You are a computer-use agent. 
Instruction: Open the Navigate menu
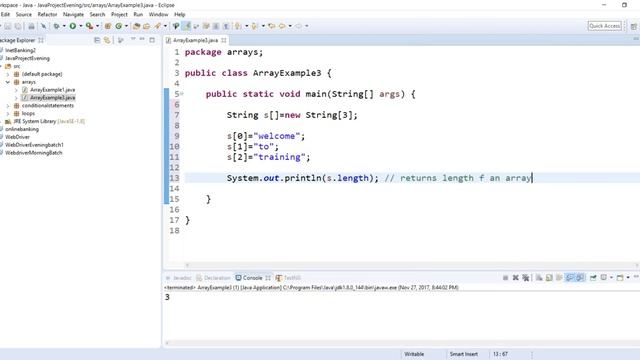point(73,14)
